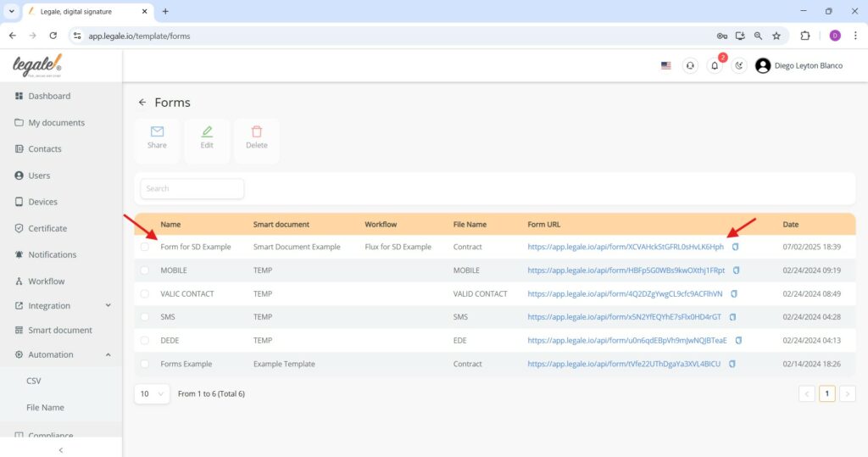868x457 pixels.
Task: Open the Chrome tab search dropdown
Action: pyautogui.click(x=11, y=11)
